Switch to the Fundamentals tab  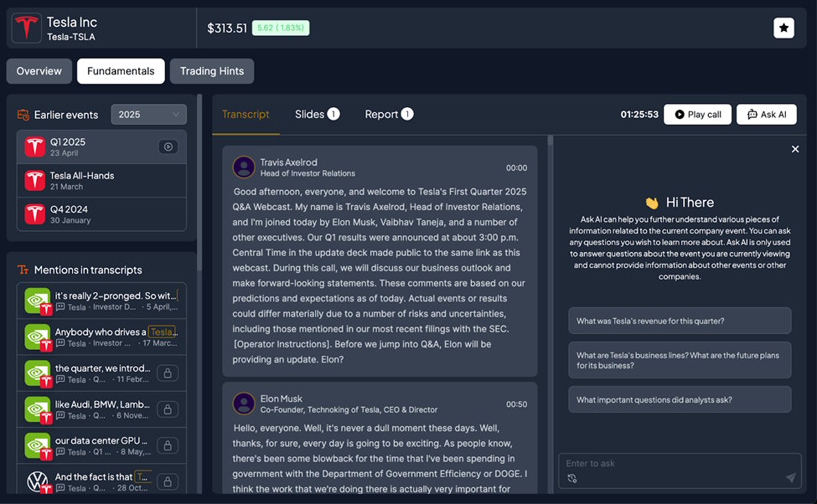click(x=120, y=71)
